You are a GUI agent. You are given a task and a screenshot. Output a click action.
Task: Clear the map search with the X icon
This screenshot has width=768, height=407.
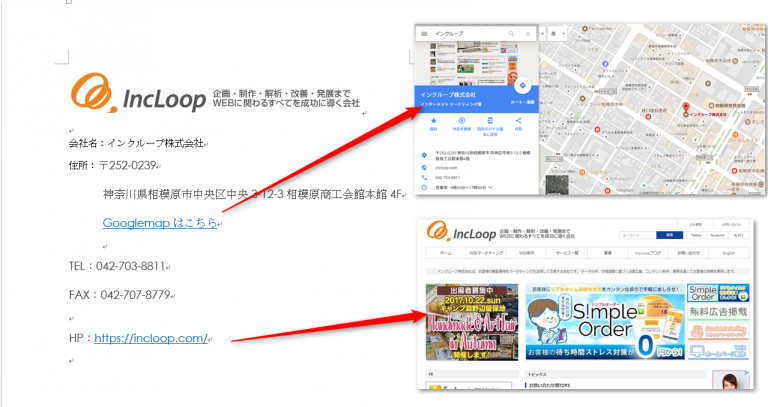pos(528,34)
